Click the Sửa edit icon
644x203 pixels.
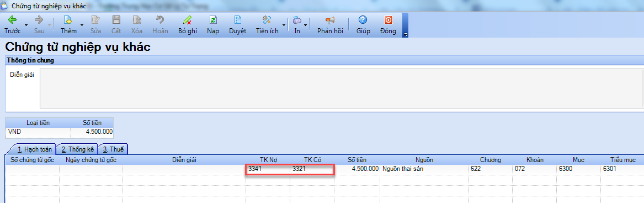[95, 20]
